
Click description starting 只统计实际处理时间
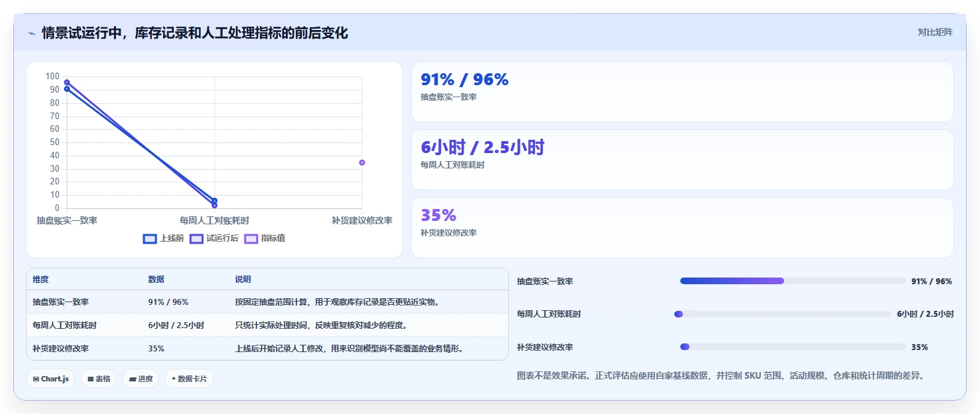pos(321,325)
